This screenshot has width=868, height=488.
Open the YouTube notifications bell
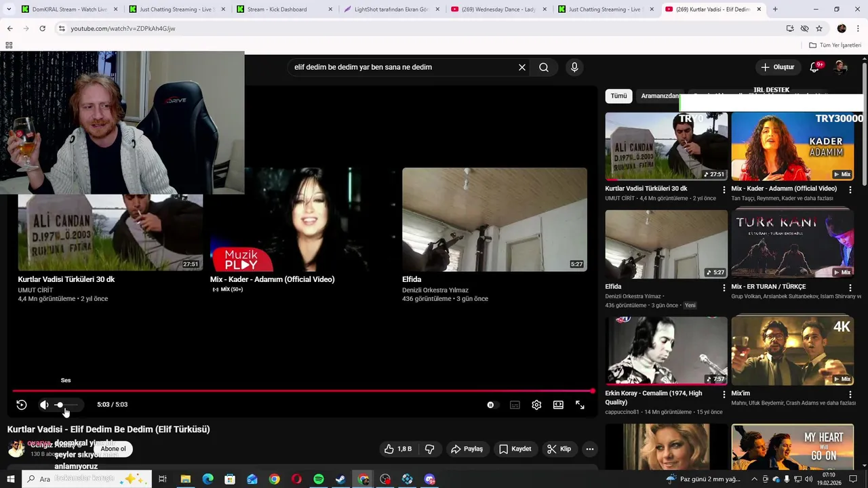click(815, 67)
